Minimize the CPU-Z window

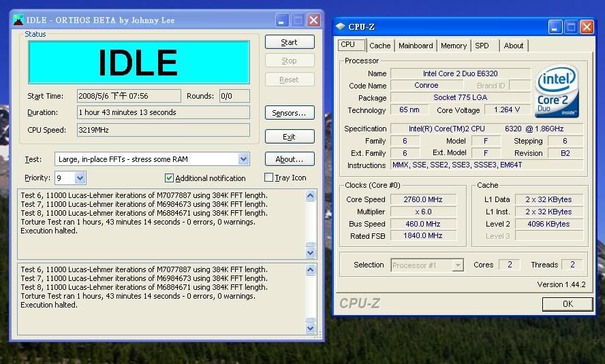(555, 27)
